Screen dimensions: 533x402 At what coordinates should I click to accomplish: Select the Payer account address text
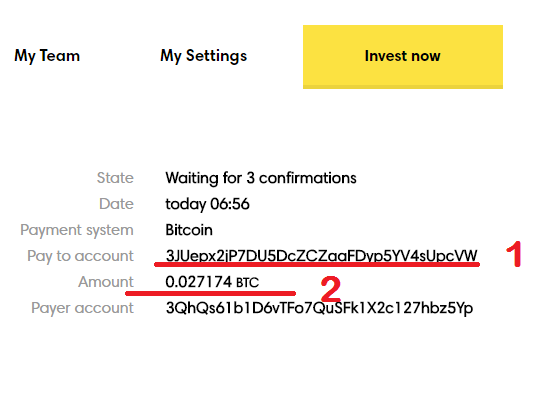pyautogui.click(x=319, y=308)
